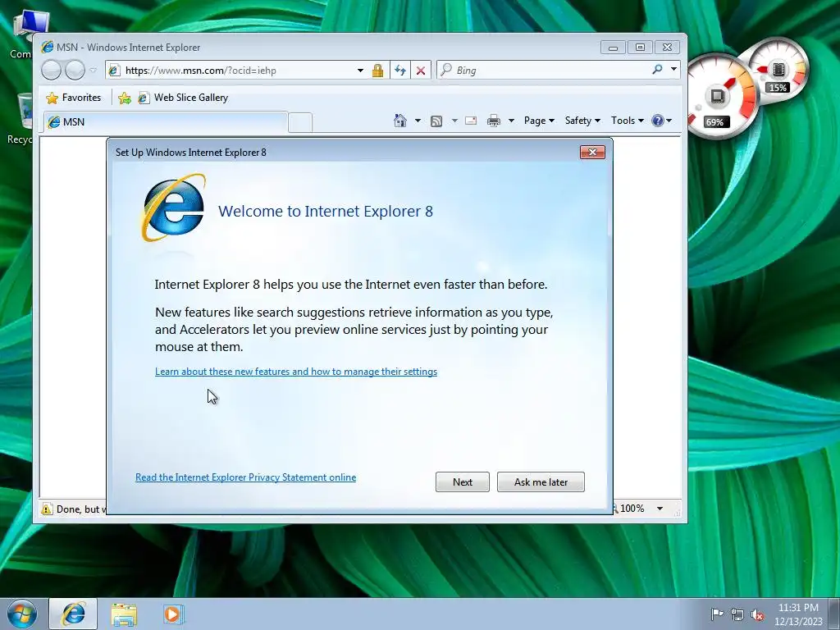
Task: Open Learn about these new features link
Action: [x=295, y=372]
